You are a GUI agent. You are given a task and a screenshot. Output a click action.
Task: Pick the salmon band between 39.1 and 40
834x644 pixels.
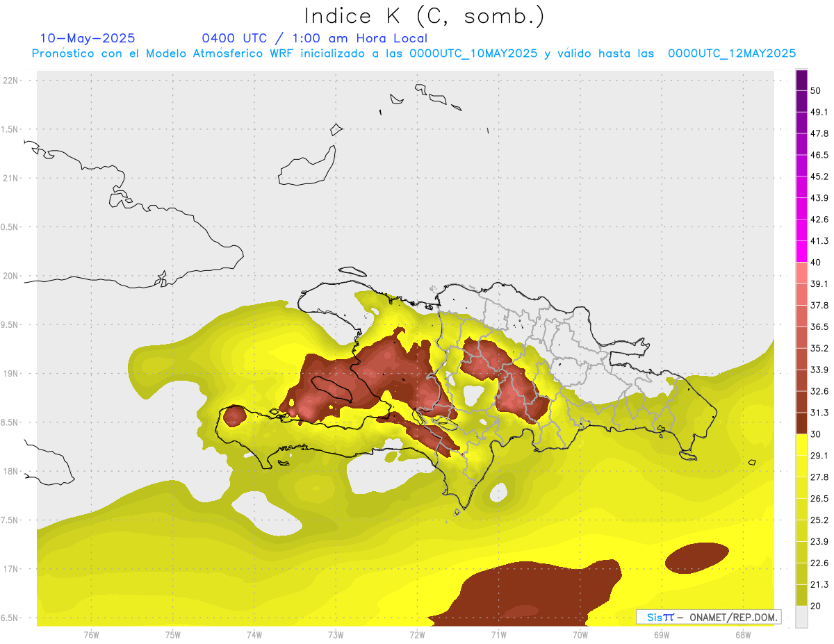(801, 274)
